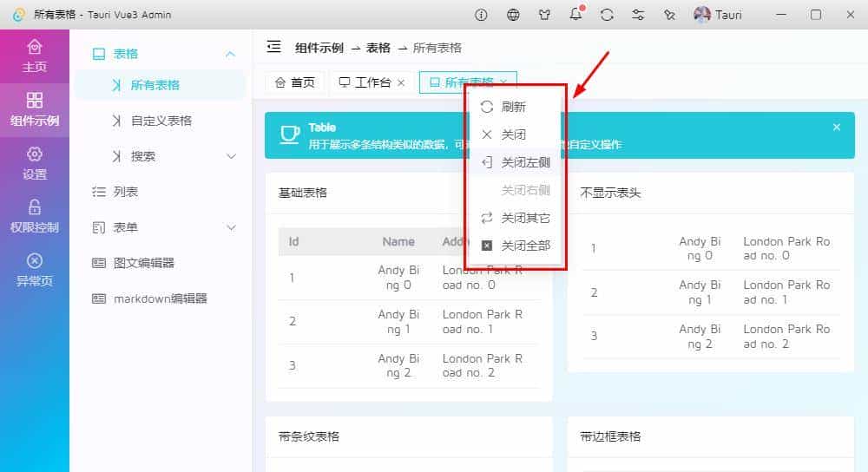Open 异常页 in the left sidebar

pos(35,271)
